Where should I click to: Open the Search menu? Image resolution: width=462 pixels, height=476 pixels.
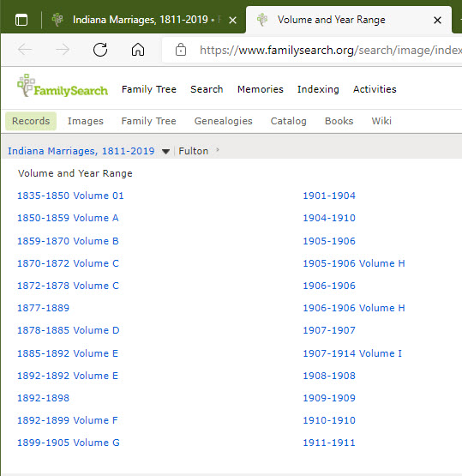pos(207,89)
